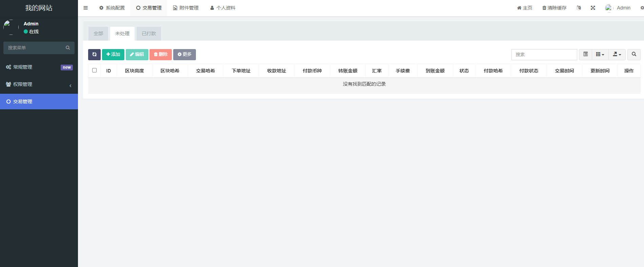Click the 在线 online status indicator
Screen dimensions: 644x267
pos(31,31)
